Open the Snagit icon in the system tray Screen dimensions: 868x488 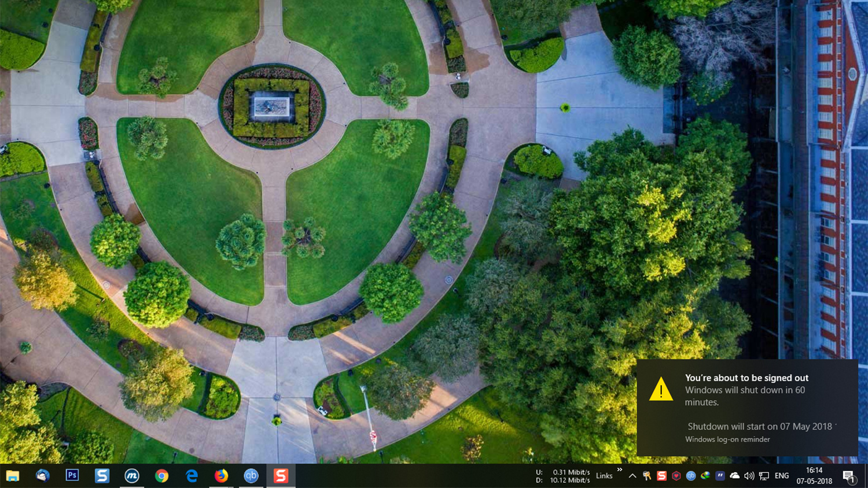(x=661, y=476)
